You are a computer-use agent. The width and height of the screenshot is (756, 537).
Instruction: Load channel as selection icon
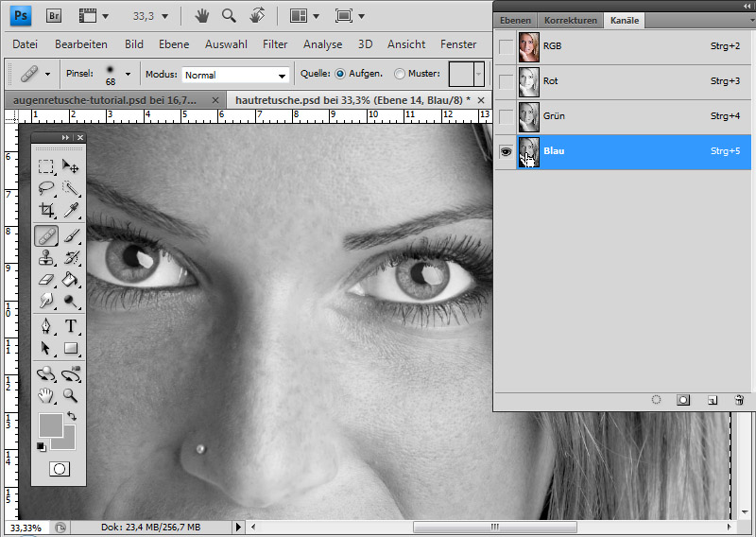656,400
